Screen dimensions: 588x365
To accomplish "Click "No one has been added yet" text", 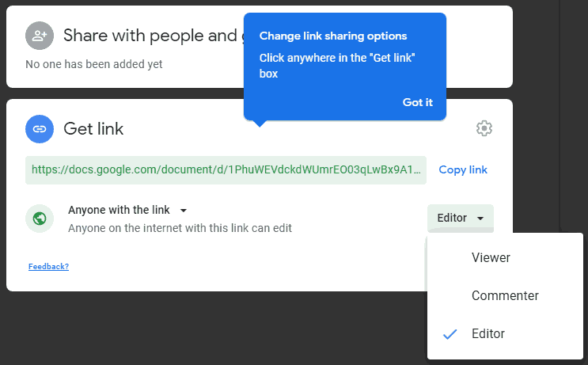I will tap(94, 64).
